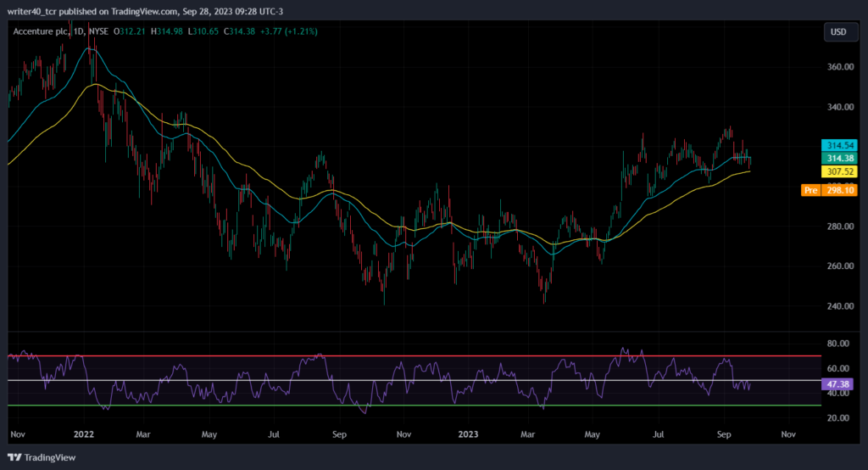The image size is (868, 470).
Task: Click the green 314.38 price label
Action: [x=839, y=159]
